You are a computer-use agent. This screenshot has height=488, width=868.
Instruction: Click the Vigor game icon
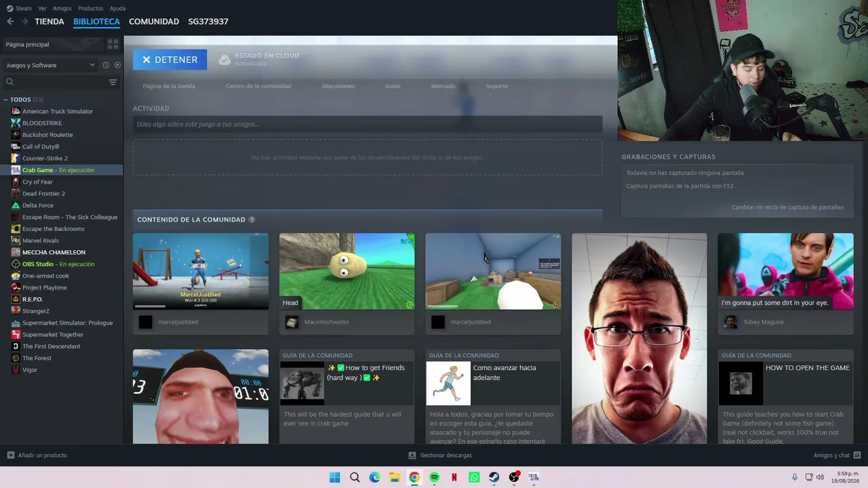tap(16, 370)
